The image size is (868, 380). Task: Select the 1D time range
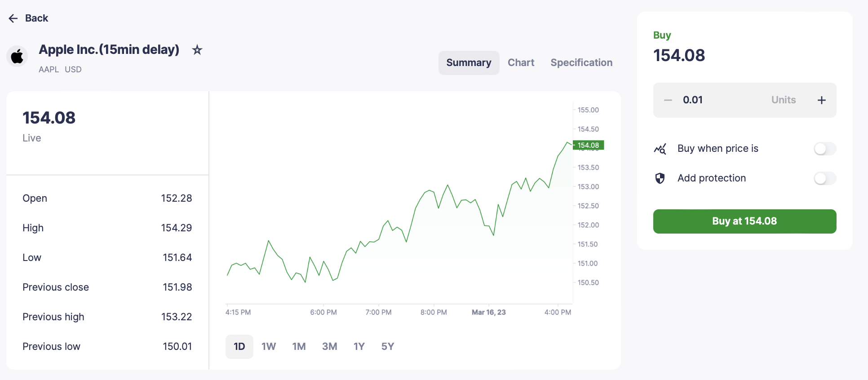point(239,347)
